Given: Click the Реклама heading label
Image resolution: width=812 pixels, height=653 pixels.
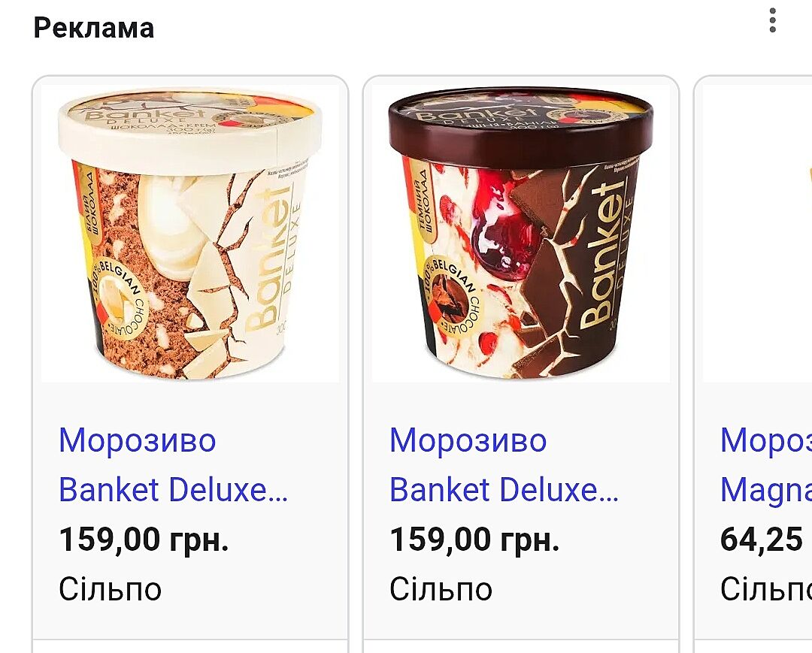Looking at the screenshot, I should point(94,28).
